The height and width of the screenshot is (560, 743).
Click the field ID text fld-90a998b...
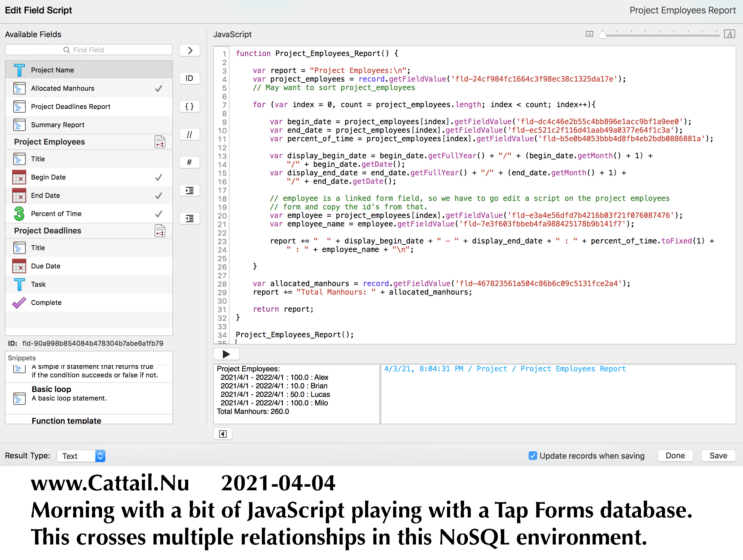[x=93, y=343]
